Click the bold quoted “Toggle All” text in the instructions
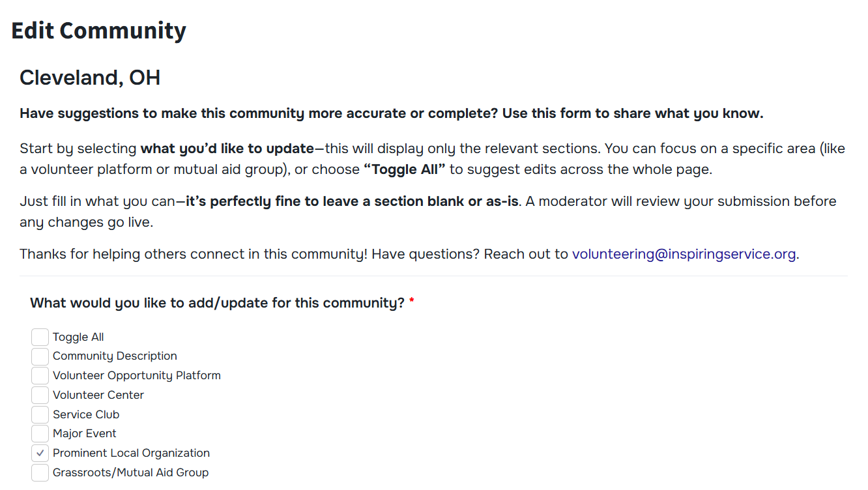This screenshot has height=490, width=868. pos(404,169)
